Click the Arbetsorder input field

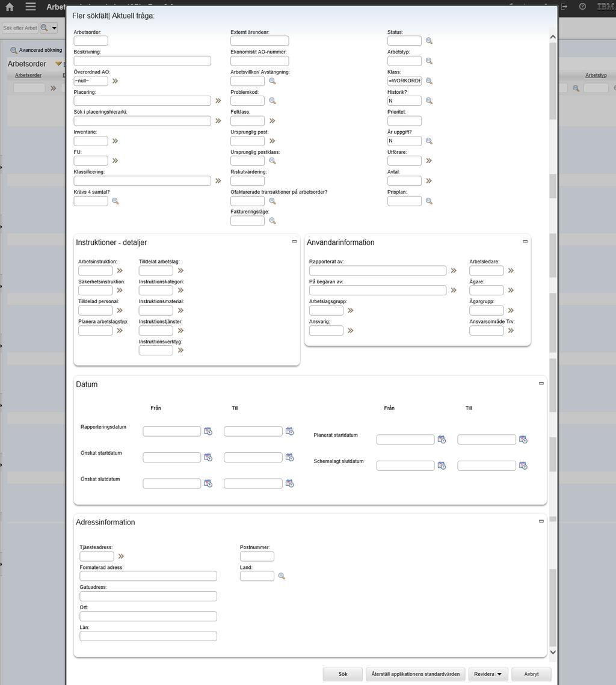pyautogui.click(x=91, y=41)
